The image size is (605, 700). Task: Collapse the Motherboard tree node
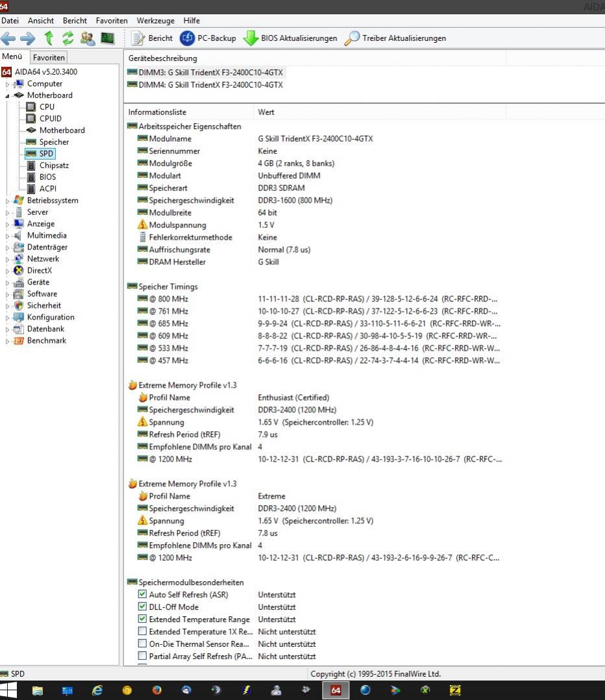pos(7,95)
